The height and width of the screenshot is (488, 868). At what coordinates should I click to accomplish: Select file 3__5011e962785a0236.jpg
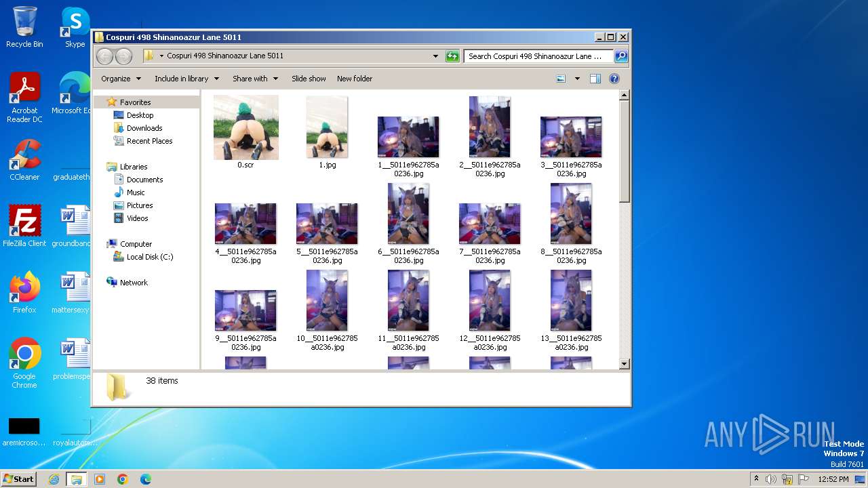[571, 146]
